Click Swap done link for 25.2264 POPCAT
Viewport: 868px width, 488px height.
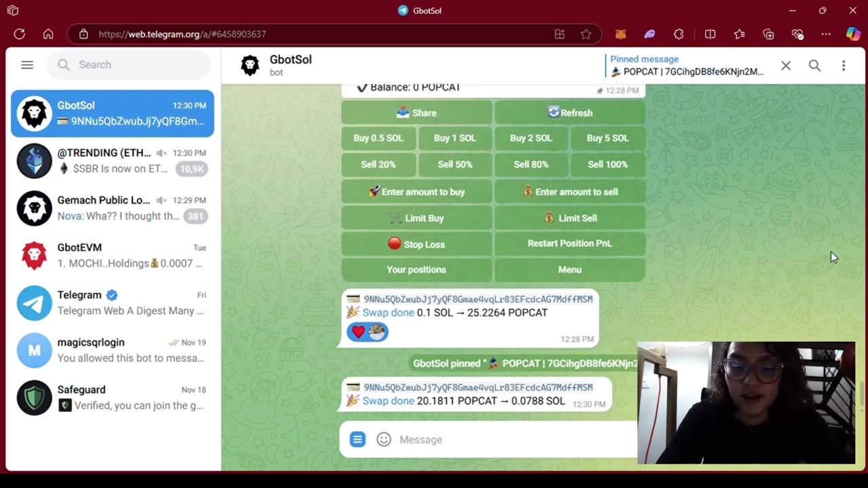click(388, 312)
